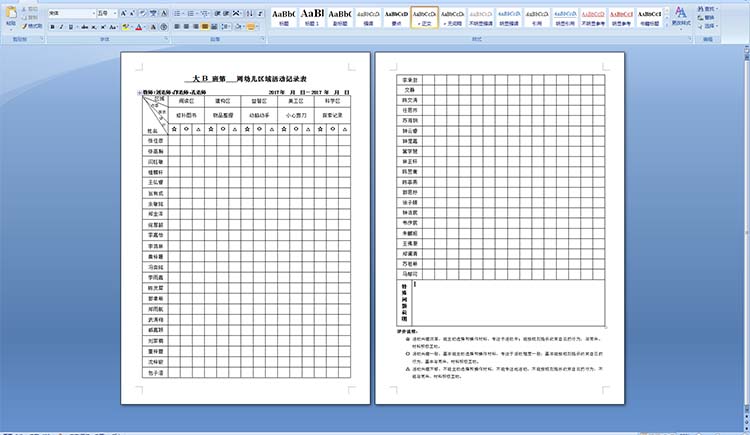
Task: Toggle the highlighted Justify alignment button
Action: pyautogui.click(x=205, y=27)
